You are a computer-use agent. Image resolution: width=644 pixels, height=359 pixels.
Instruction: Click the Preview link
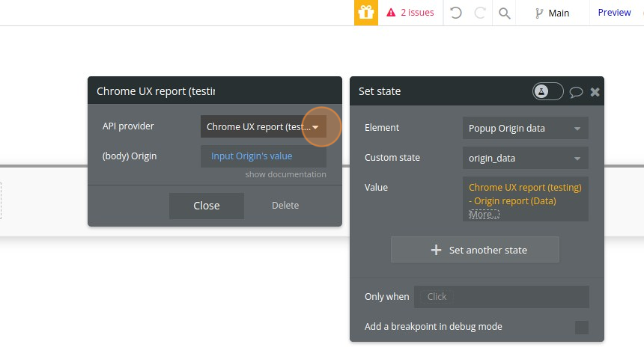pyautogui.click(x=614, y=13)
